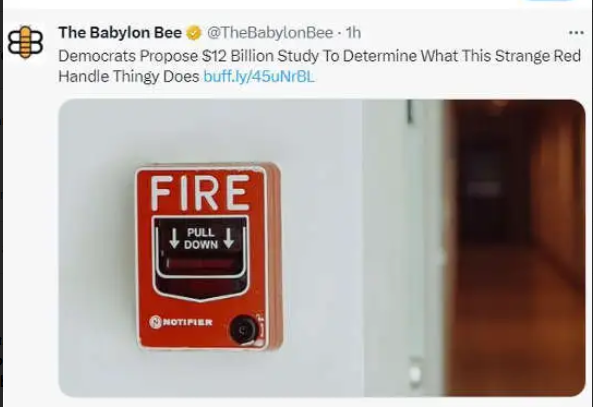The height and width of the screenshot is (407, 593).
Task: Open the tweet's three-dot more menu
Action: tap(576, 33)
